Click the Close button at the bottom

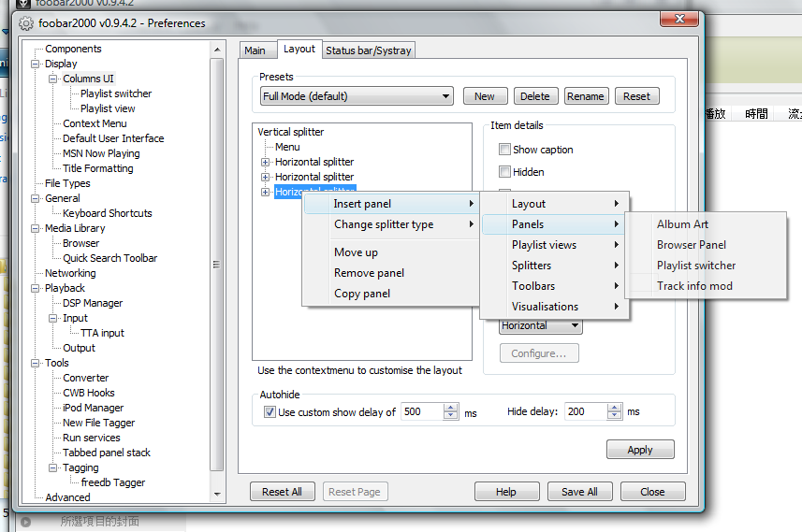[x=652, y=492]
